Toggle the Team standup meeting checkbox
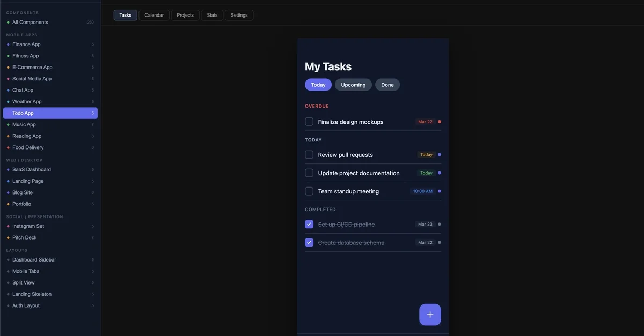Image resolution: width=644 pixels, height=336 pixels. 309,191
